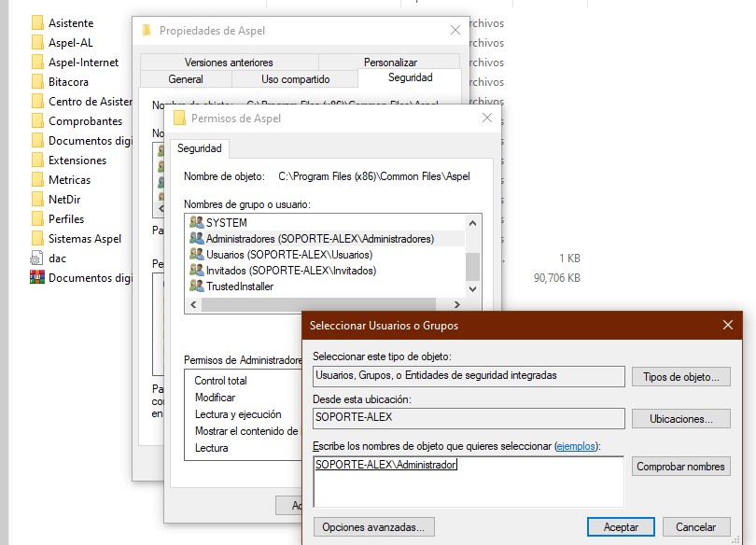756x545 pixels.
Task: Click the group list vertical scrollbar thumb
Action: click(472, 267)
